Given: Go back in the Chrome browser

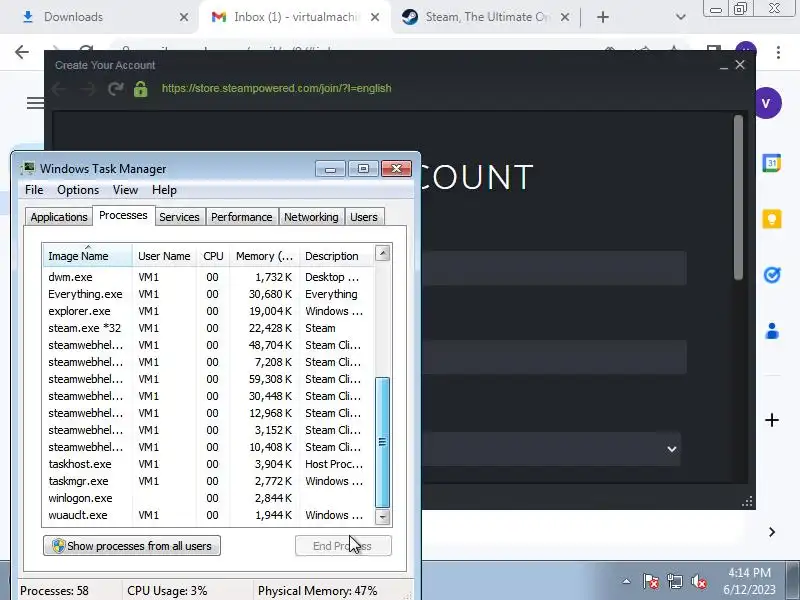Looking at the screenshot, I should coord(22,52).
